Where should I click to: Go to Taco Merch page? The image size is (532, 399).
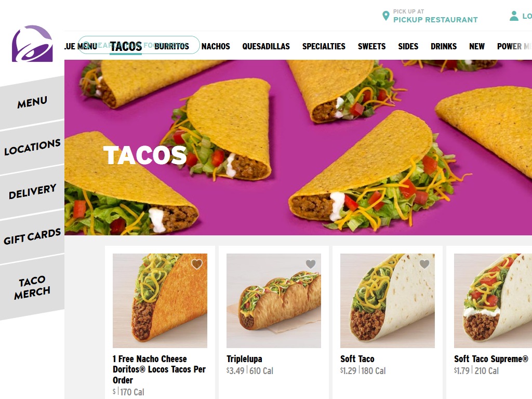tap(32, 287)
